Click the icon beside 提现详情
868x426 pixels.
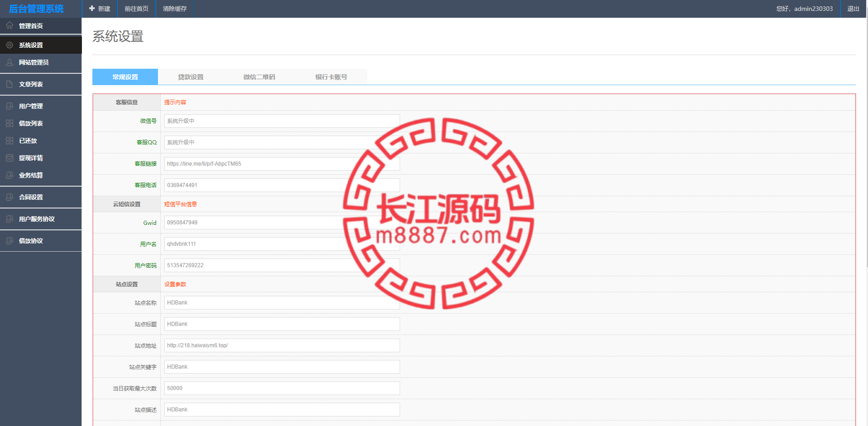(x=10, y=158)
